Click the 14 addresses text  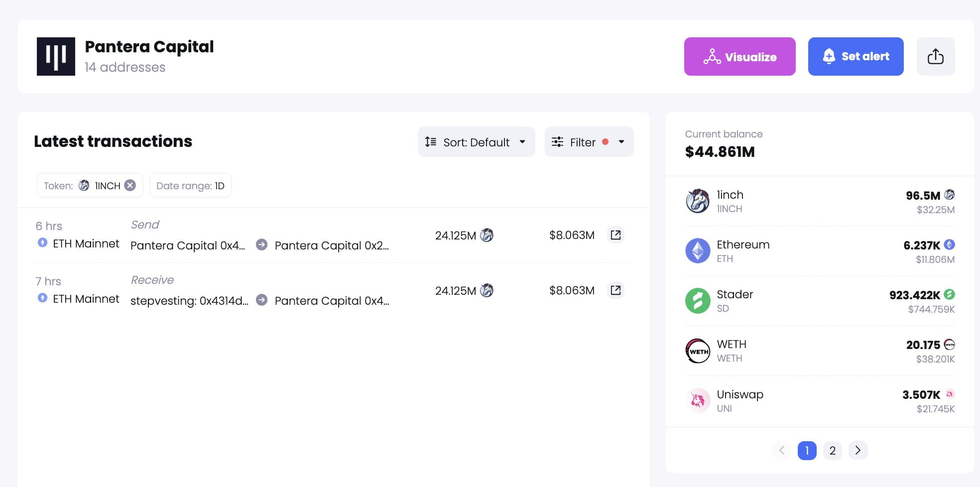pos(125,67)
